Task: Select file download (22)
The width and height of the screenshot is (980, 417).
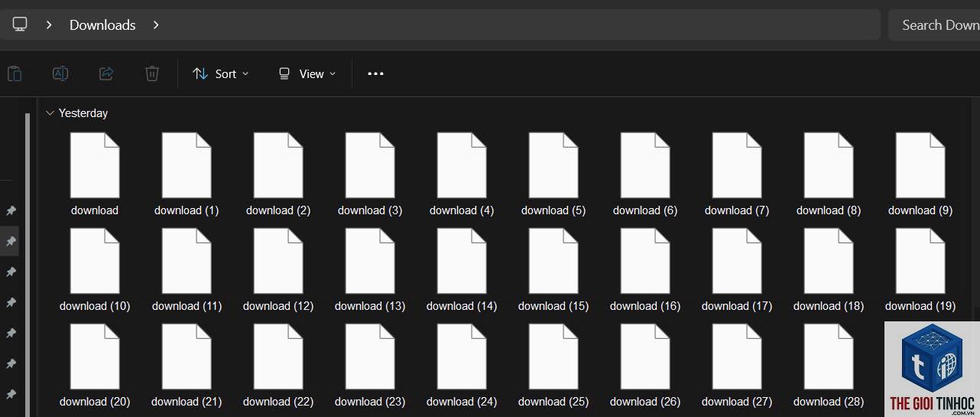Action: [278, 366]
